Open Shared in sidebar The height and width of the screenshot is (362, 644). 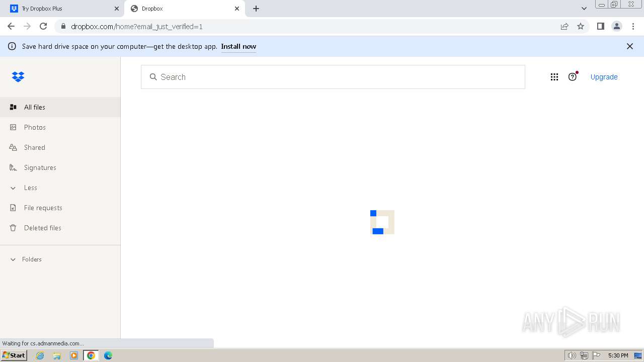[x=60, y=147]
